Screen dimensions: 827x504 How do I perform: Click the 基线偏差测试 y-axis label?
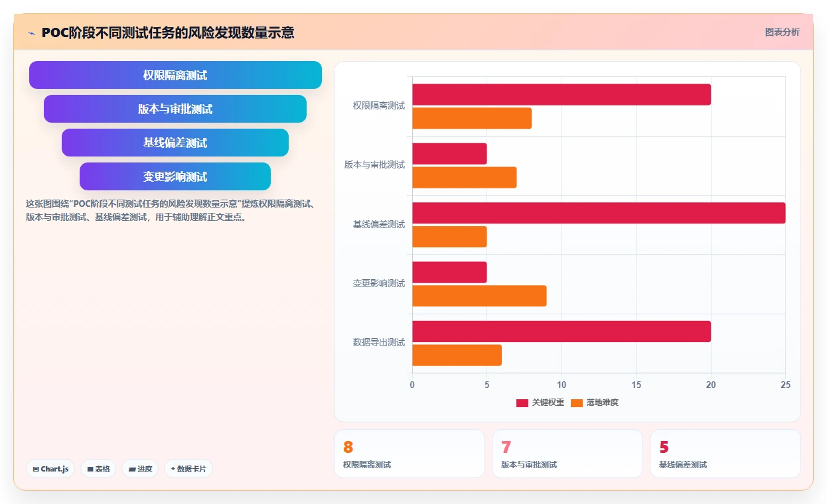(x=379, y=224)
